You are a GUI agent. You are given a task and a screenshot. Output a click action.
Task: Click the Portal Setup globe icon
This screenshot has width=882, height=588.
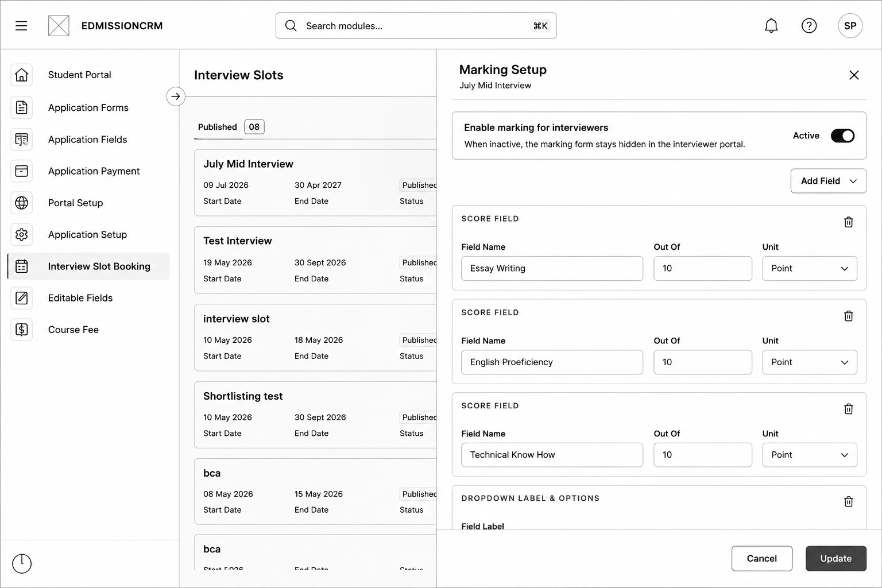pos(22,203)
